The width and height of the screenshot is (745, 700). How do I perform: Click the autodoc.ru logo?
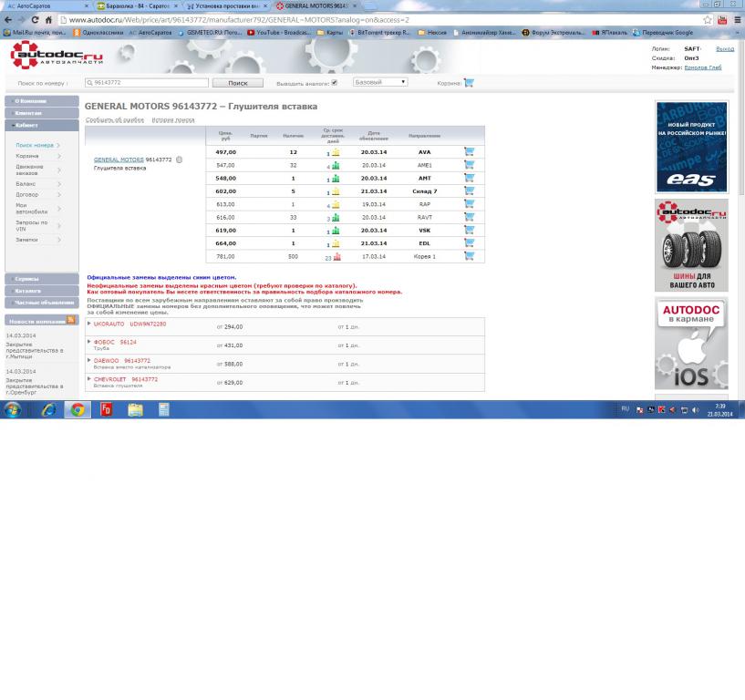[x=56, y=56]
